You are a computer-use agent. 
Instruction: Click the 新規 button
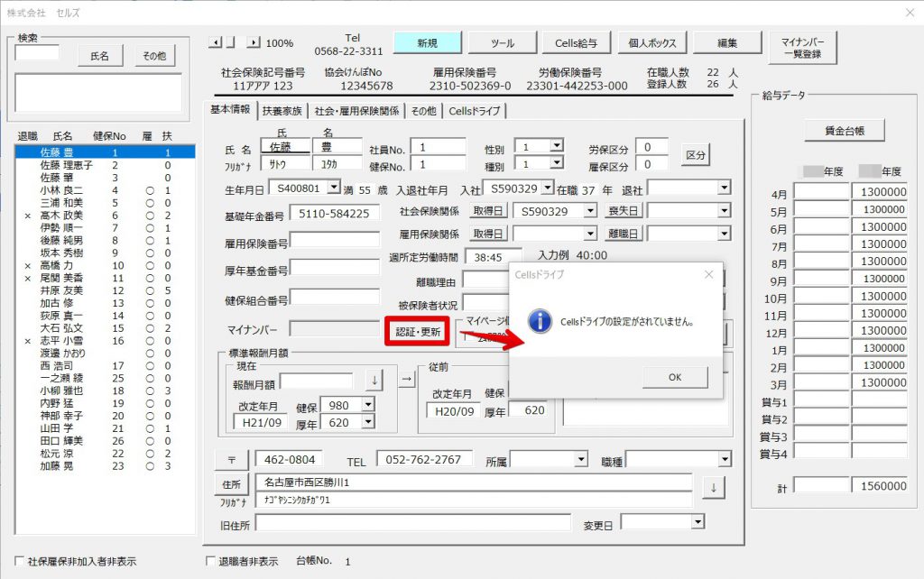click(x=427, y=43)
